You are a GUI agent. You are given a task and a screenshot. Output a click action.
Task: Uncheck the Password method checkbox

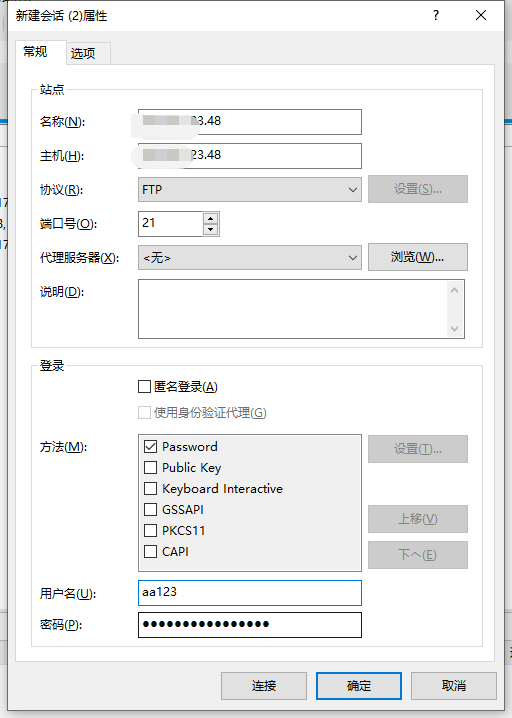[x=150, y=446]
